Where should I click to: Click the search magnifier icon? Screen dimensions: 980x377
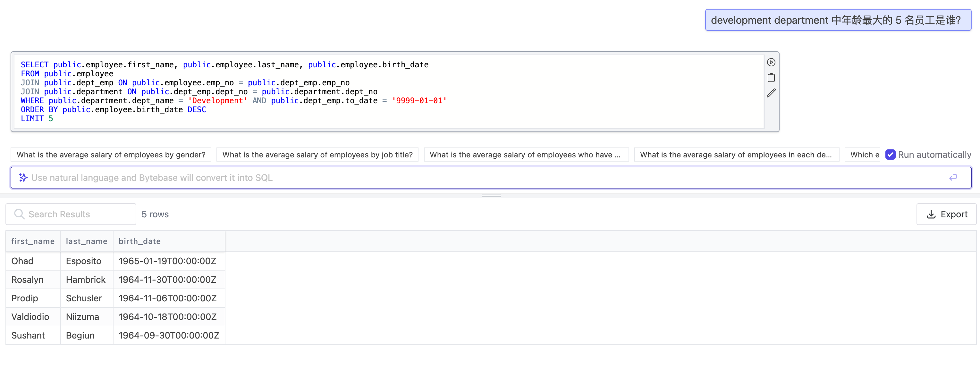19,214
